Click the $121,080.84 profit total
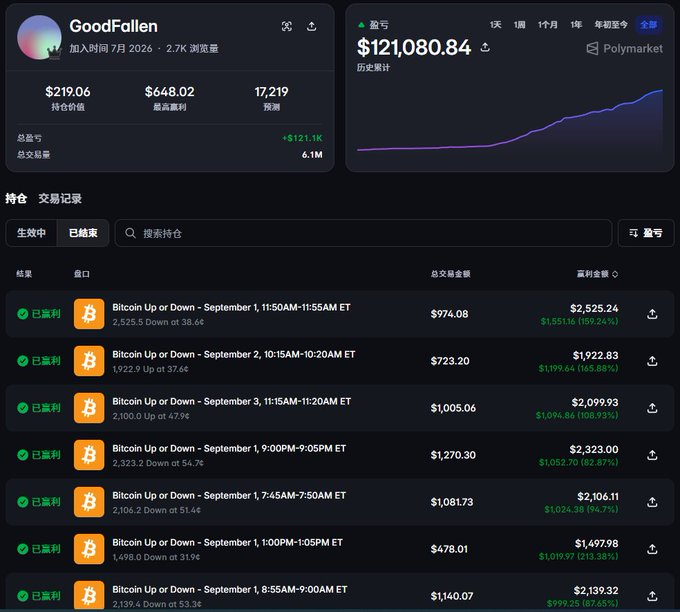Viewport: 680px width, 612px height. [x=414, y=47]
